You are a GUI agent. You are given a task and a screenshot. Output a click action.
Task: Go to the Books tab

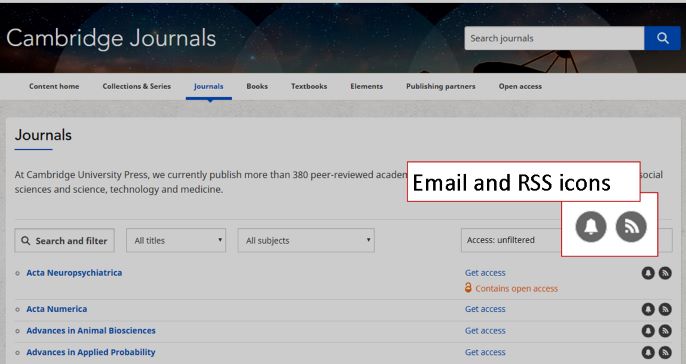tap(257, 86)
